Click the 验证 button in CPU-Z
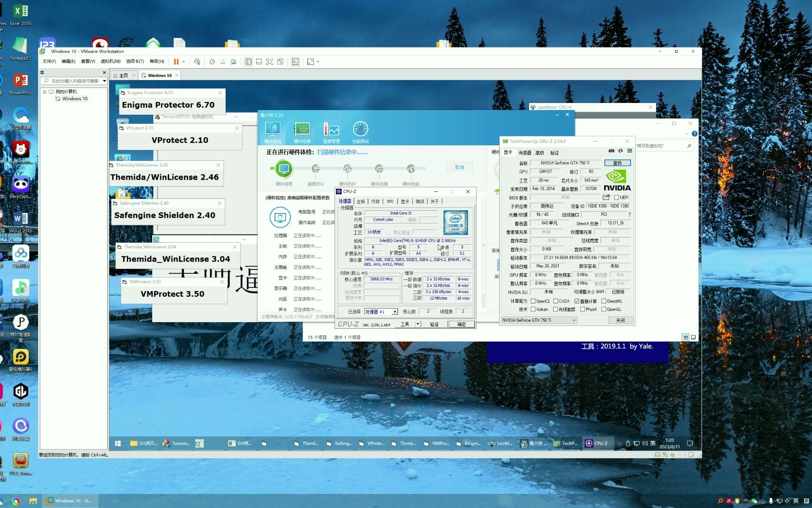This screenshot has width=812, height=508. click(x=434, y=325)
